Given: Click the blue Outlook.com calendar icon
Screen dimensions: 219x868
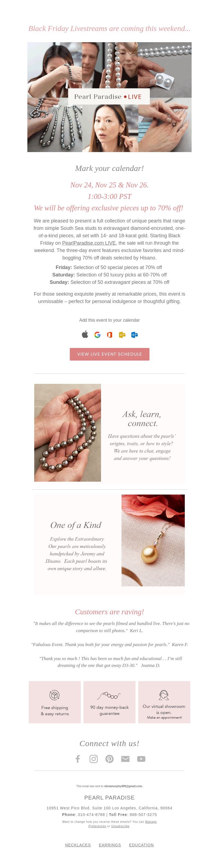Looking at the screenshot, I should coord(135,335).
